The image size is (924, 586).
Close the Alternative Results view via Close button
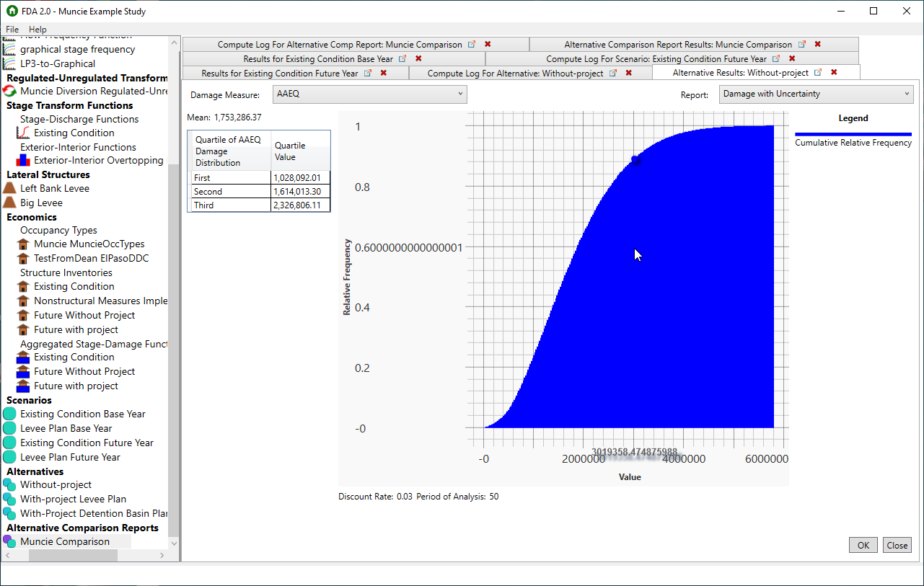click(897, 545)
